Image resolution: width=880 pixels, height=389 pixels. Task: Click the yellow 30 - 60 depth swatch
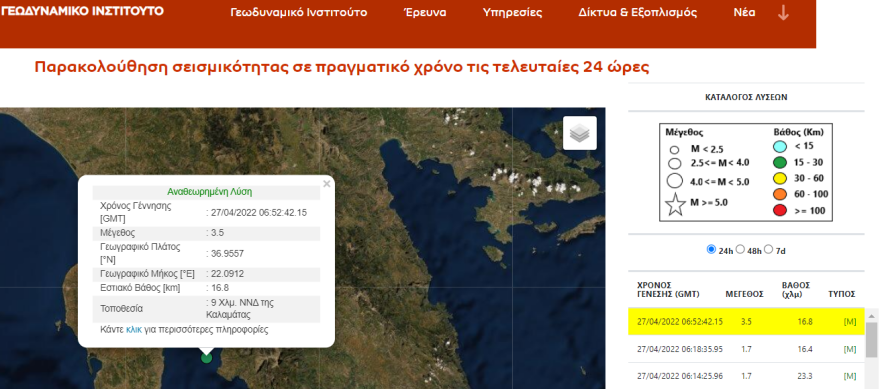pos(781,179)
